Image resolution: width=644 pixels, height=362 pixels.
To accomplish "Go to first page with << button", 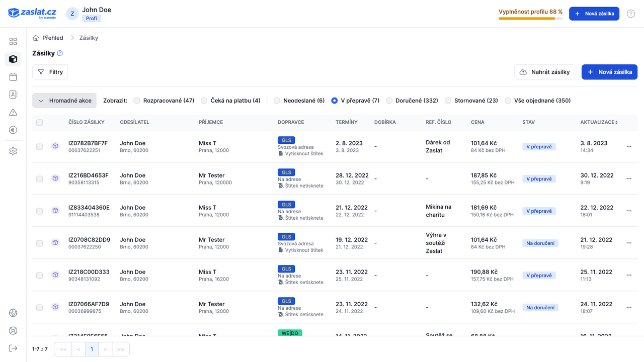I will coord(63,349).
